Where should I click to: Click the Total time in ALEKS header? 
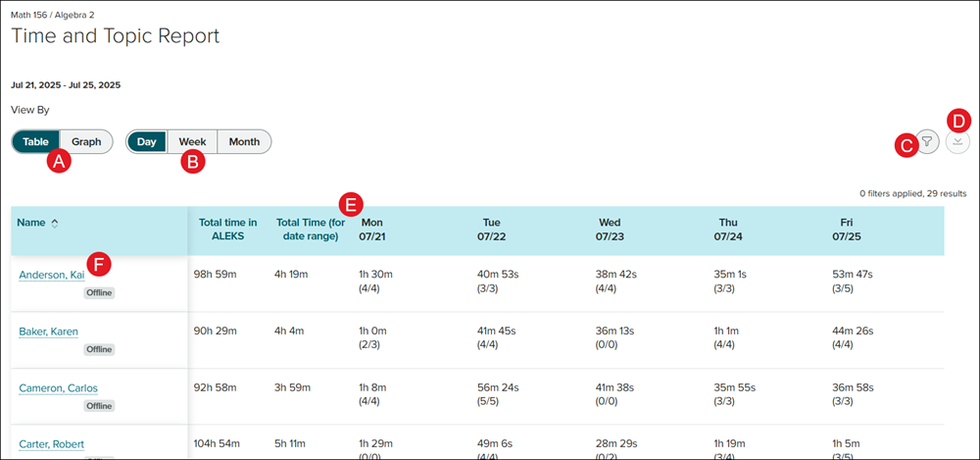tap(227, 230)
